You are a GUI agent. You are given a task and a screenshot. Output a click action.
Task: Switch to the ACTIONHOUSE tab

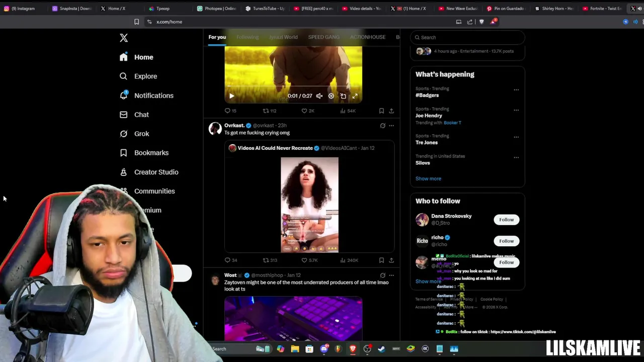coord(368,37)
